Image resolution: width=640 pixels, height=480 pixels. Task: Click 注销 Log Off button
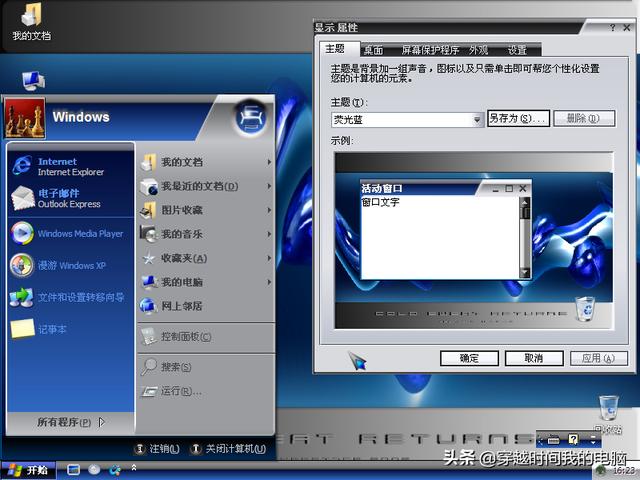(157, 449)
